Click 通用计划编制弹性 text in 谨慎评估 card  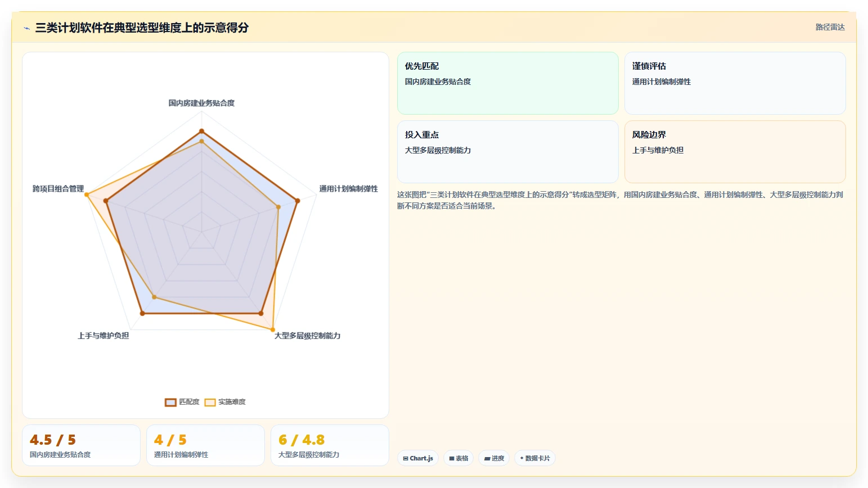click(662, 82)
